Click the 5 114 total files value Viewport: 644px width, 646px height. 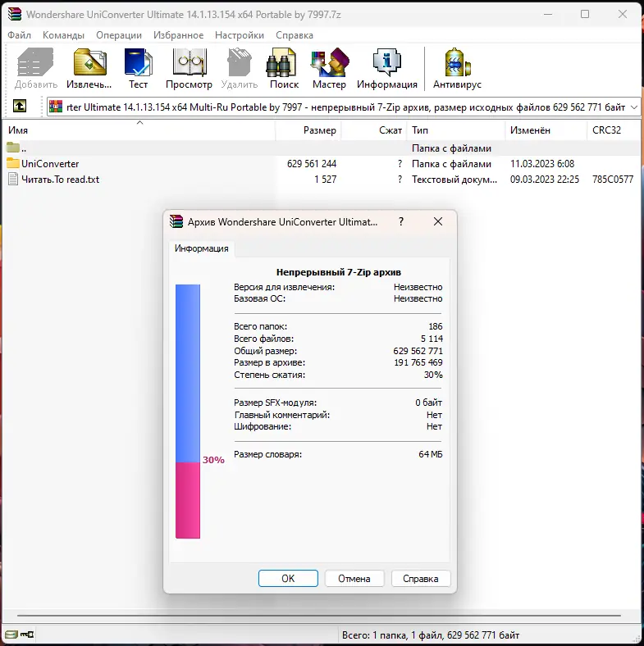coord(432,339)
